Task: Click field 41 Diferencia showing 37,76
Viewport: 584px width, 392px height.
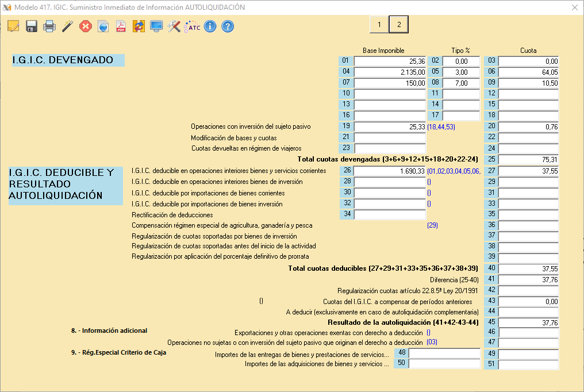Action: [x=528, y=279]
